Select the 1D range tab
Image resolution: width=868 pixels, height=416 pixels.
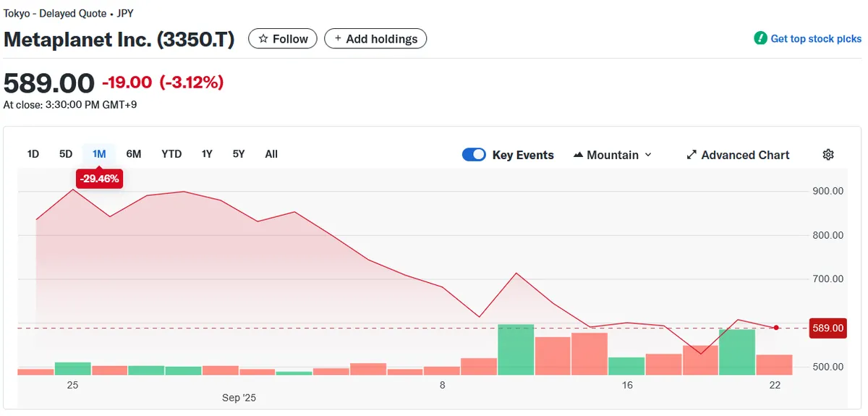pos(33,154)
